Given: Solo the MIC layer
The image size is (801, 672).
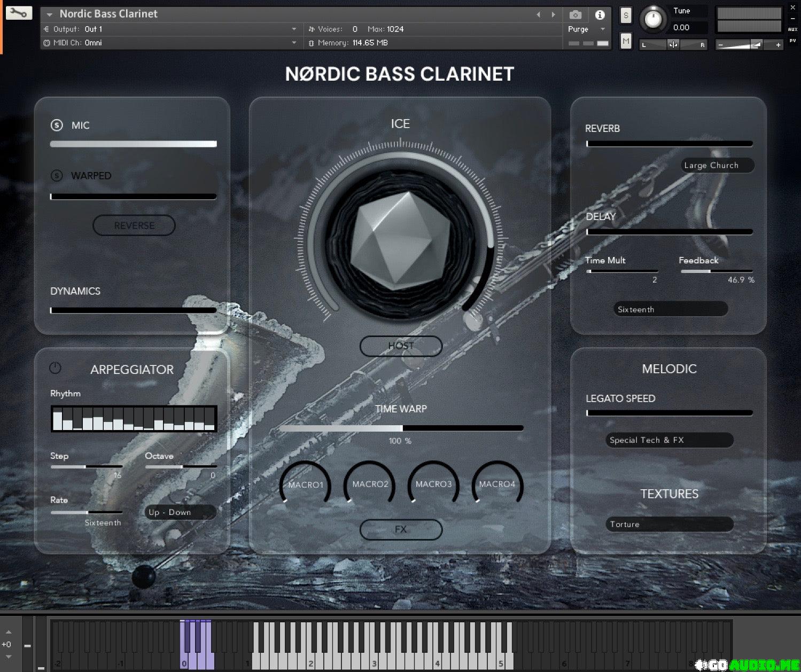Looking at the screenshot, I should point(57,125).
